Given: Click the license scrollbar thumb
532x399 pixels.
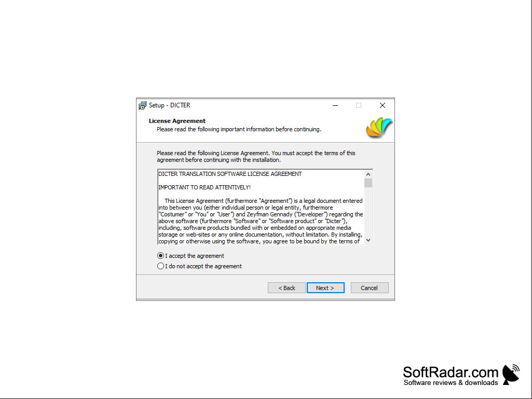Looking at the screenshot, I should [x=368, y=183].
